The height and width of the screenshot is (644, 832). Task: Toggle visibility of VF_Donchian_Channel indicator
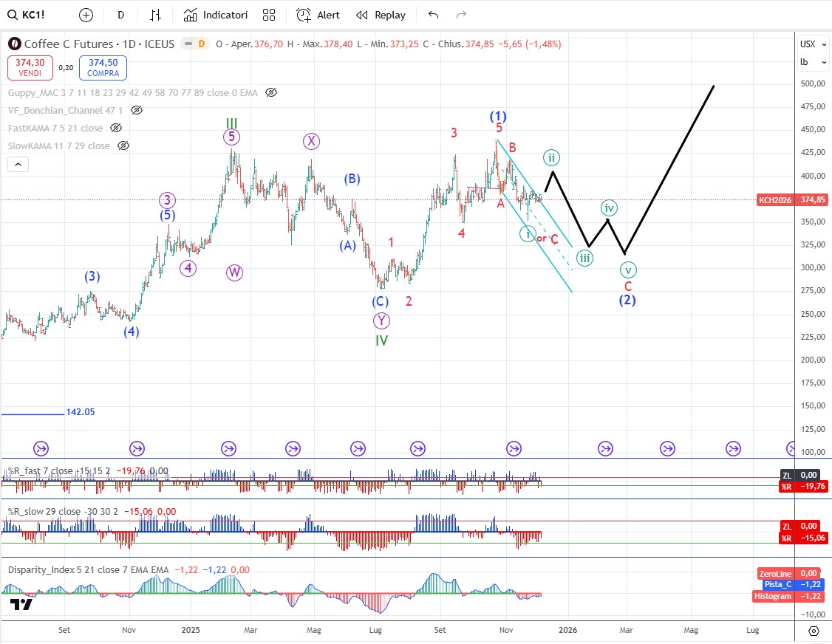tap(137, 110)
